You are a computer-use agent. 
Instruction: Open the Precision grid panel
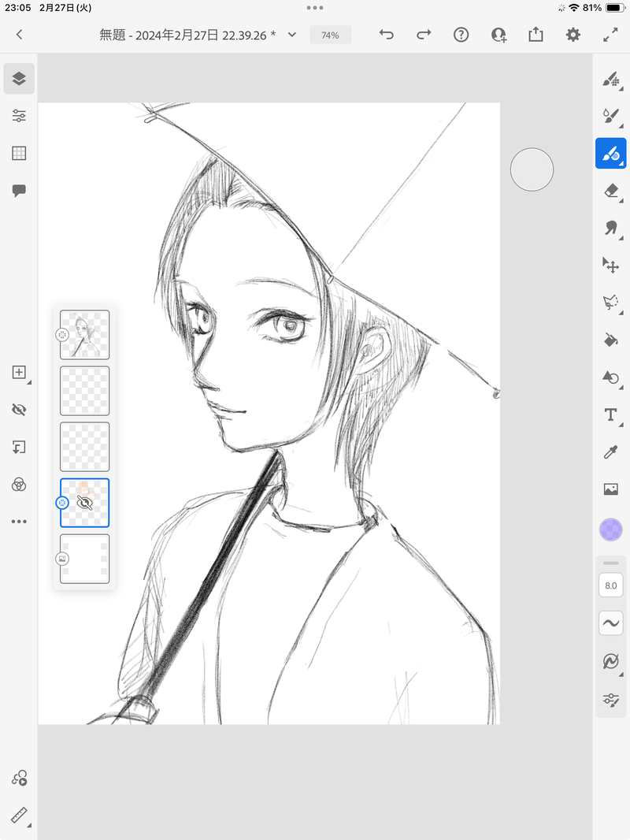[x=19, y=153]
